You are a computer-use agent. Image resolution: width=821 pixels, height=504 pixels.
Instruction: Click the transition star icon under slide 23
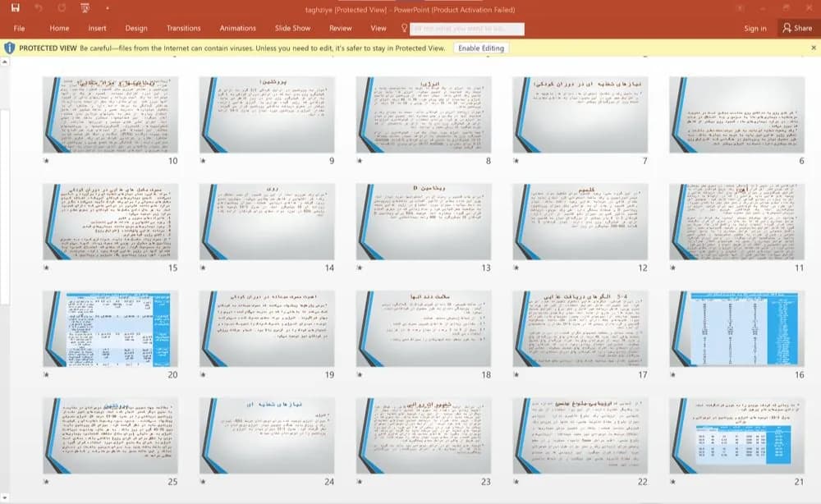click(360, 482)
